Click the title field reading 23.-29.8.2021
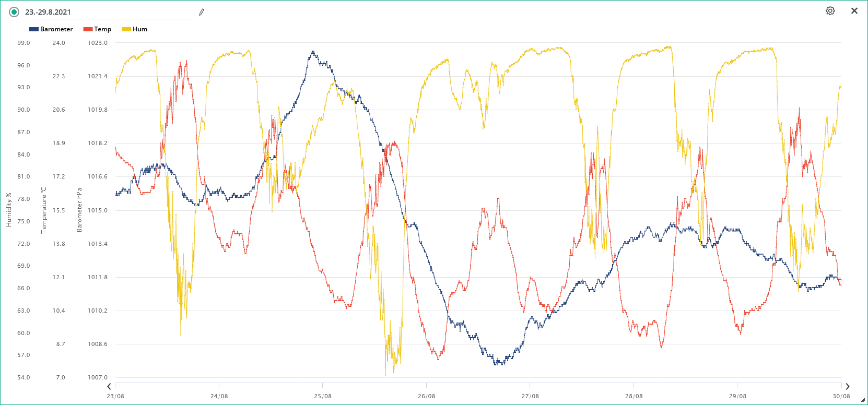The height and width of the screenshot is (405, 868). [104, 12]
